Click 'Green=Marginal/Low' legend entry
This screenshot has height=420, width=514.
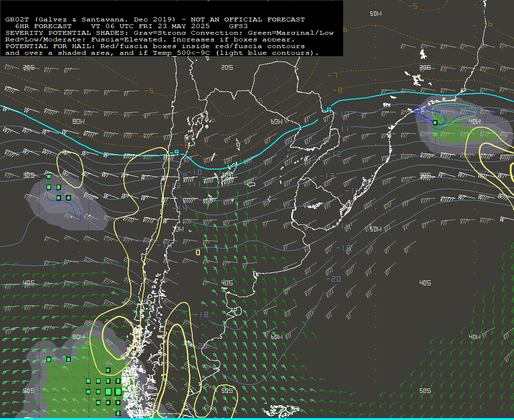(290, 33)
